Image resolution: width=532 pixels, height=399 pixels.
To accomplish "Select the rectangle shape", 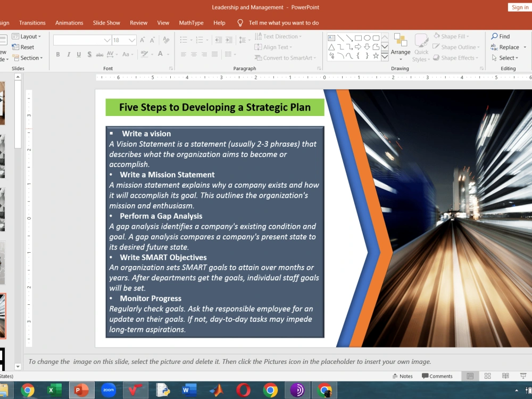I will coord(358,38).
